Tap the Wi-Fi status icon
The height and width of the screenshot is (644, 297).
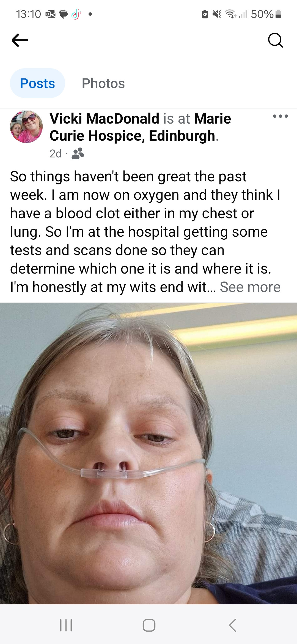(230, 14)
